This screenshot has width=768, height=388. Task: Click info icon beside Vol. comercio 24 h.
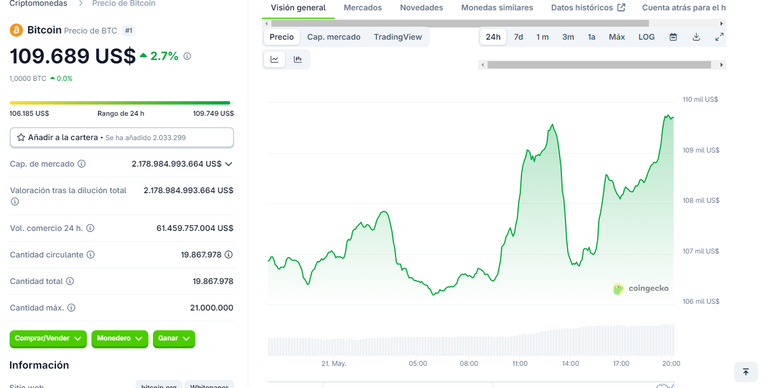tap(90, 228)
